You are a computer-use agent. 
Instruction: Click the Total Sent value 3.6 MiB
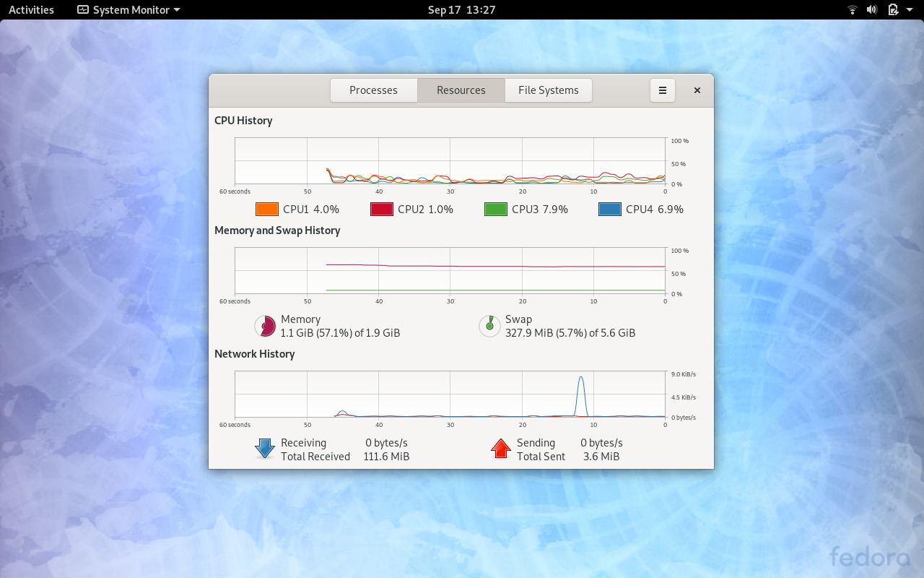coord(601,457)
